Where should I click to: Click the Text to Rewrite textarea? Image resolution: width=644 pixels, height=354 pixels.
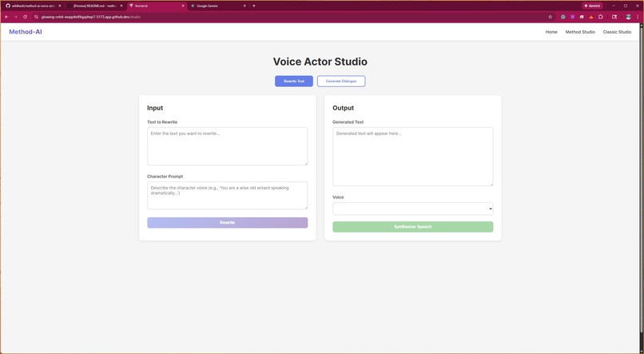click(227, 146)
